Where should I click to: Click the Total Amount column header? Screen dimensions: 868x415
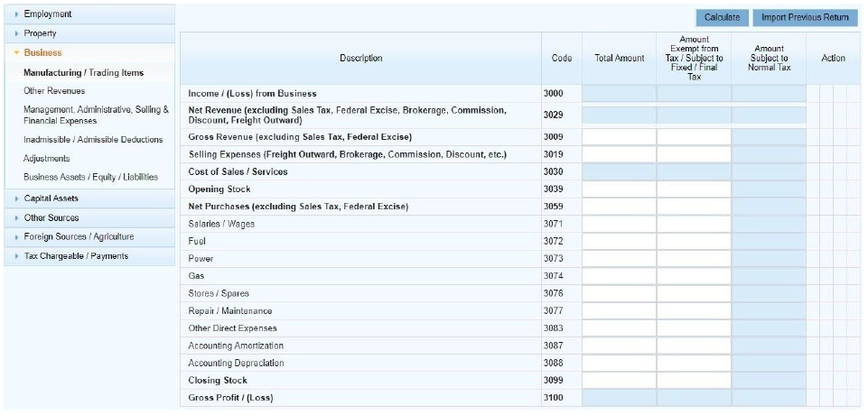619,58
